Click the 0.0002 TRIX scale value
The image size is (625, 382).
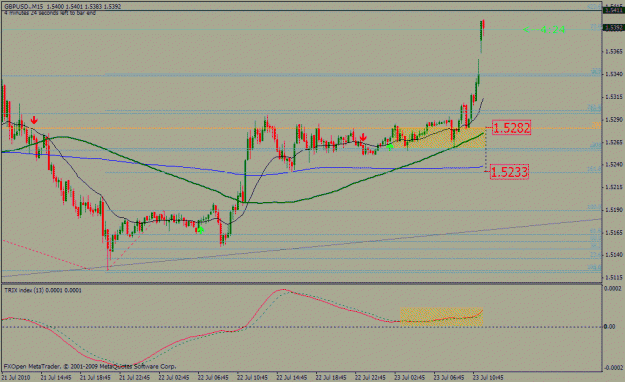[x=613, y=288]
